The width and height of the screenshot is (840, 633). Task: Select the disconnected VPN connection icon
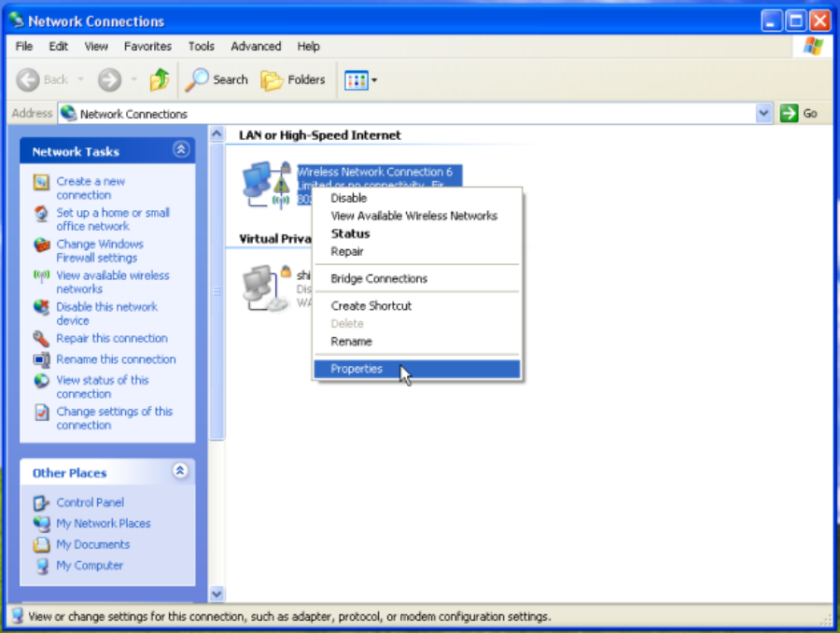pos(266,288)
